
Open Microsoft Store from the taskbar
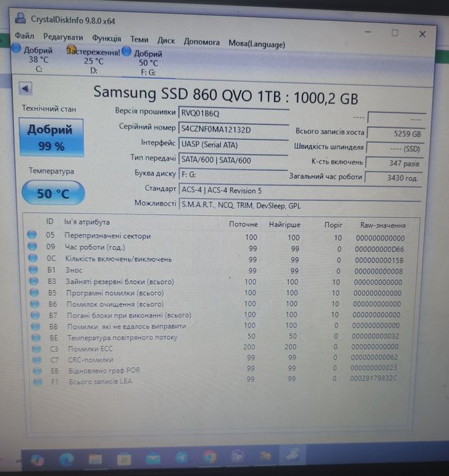point(123,459)
